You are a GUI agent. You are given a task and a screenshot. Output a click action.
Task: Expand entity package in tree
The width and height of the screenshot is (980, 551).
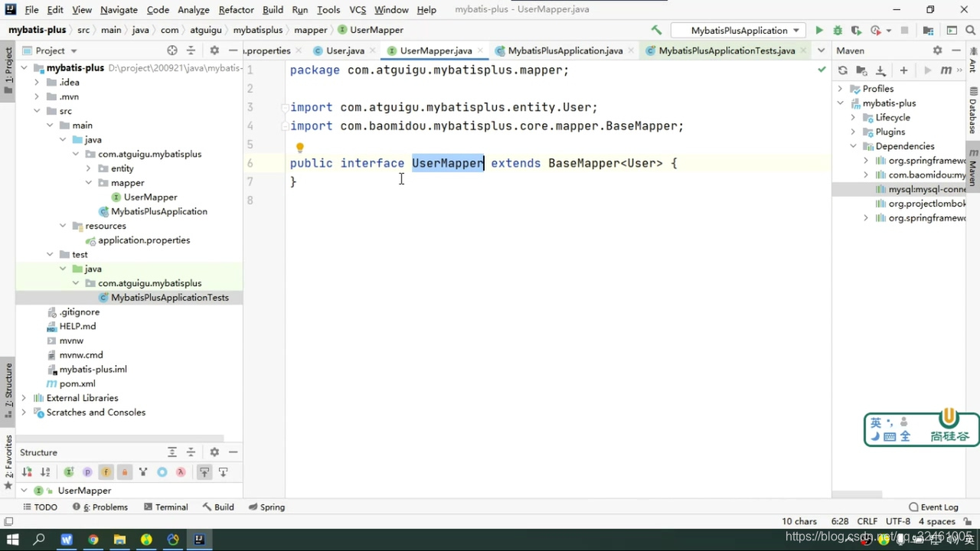pos(88,168)
